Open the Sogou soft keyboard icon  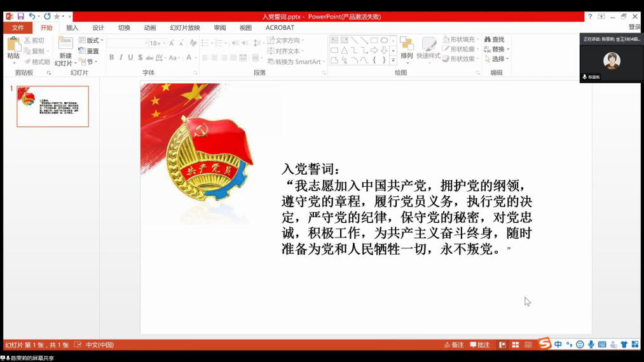602,344
